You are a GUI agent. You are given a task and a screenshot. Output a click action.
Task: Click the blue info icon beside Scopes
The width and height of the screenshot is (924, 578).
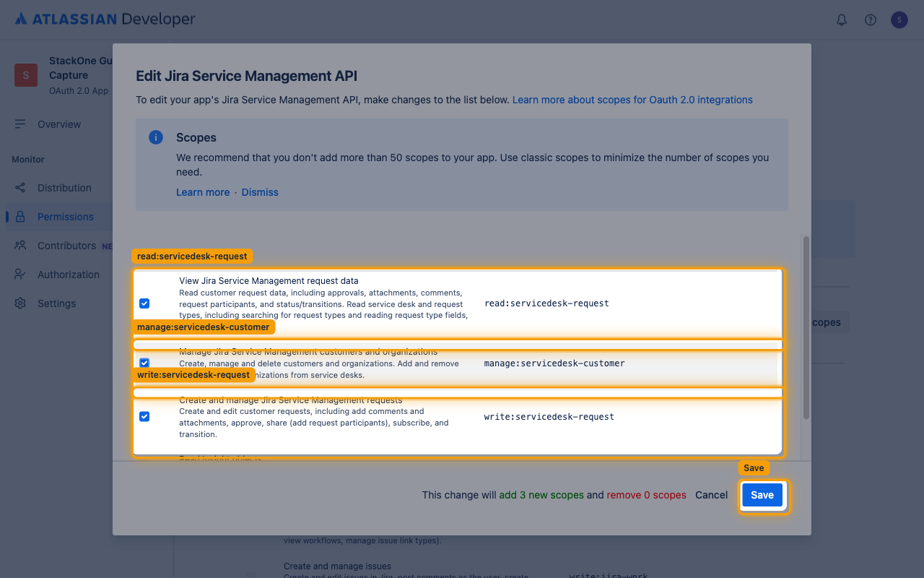pyautogui.click(x=156, y=137)
